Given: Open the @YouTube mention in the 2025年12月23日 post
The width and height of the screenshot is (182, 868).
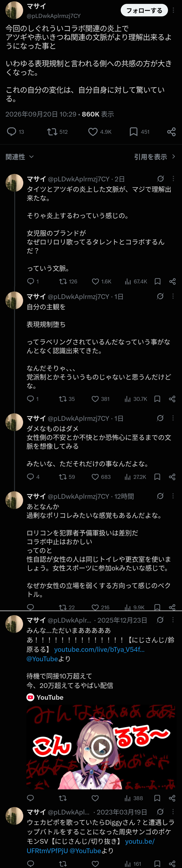Looking at the screenshot, I should [x=42, y=658].
